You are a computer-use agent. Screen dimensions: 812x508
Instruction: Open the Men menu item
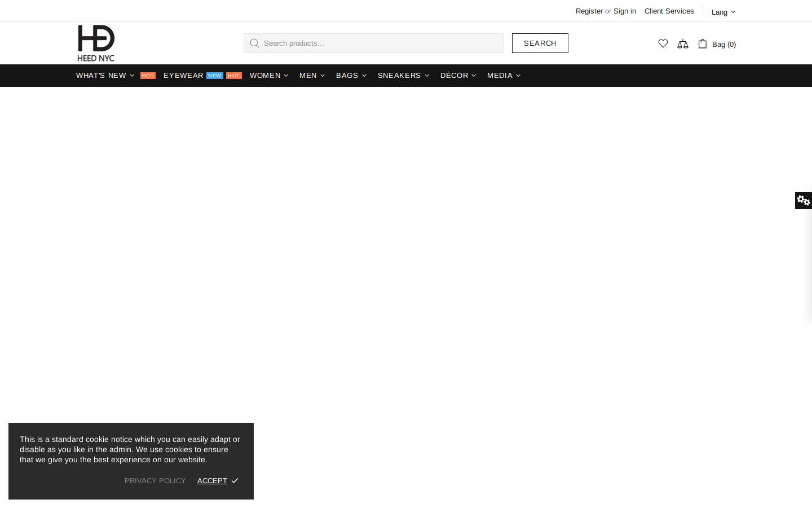tap(308, 75)
